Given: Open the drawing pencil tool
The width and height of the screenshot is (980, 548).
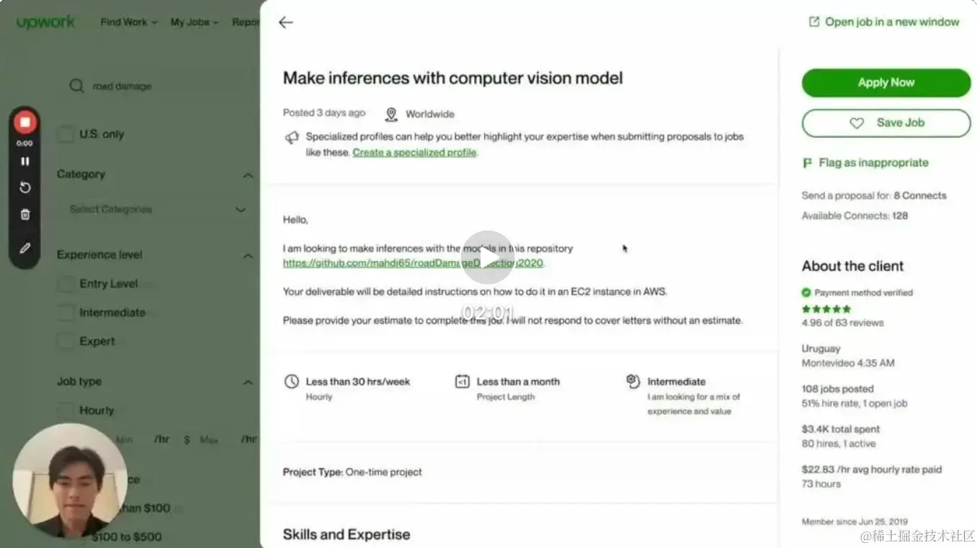Looking at the screenshot, I should (25, 248).
